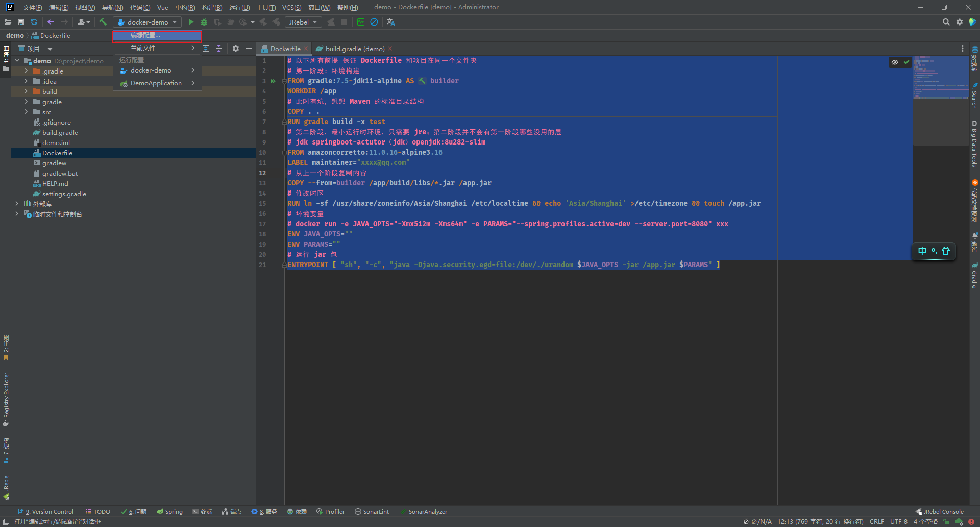
Task: Toggle the crossed-eye reader mode icon
Action: (895, 62)
